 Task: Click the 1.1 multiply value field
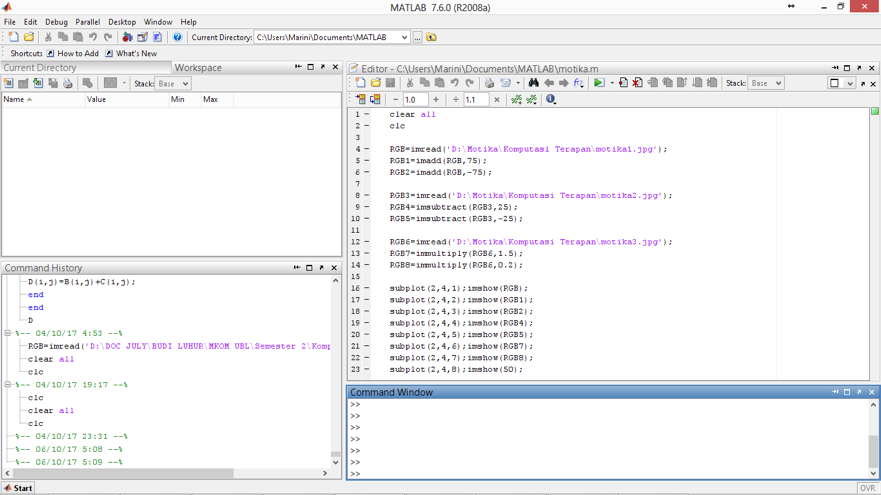[x=476, y=99]
